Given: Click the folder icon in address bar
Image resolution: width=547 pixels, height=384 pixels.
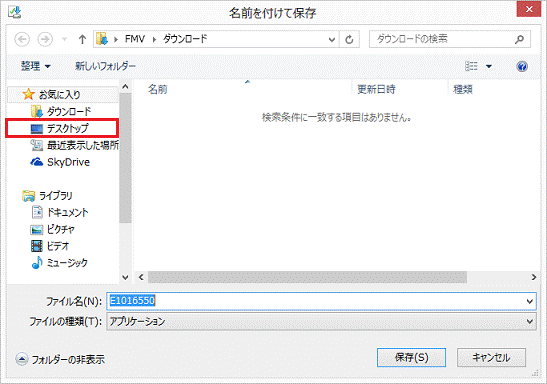Looking at the screenshot, I should click(102, 39).
